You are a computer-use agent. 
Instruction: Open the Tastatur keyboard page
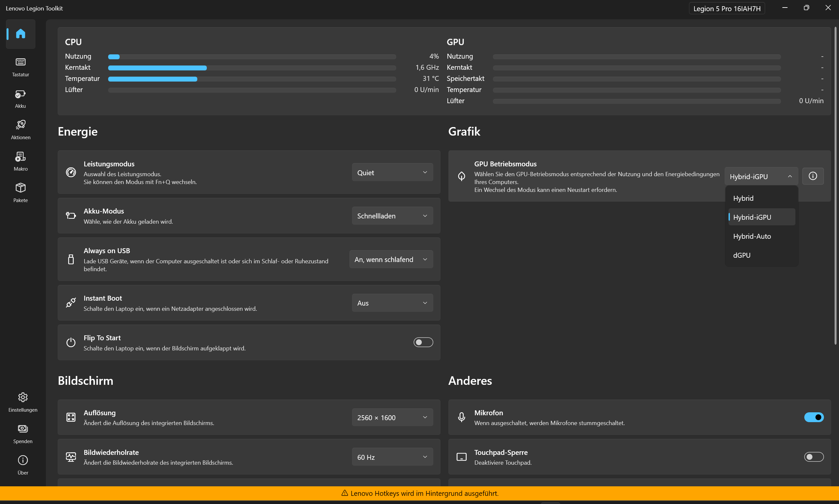(x=20, y=66)
